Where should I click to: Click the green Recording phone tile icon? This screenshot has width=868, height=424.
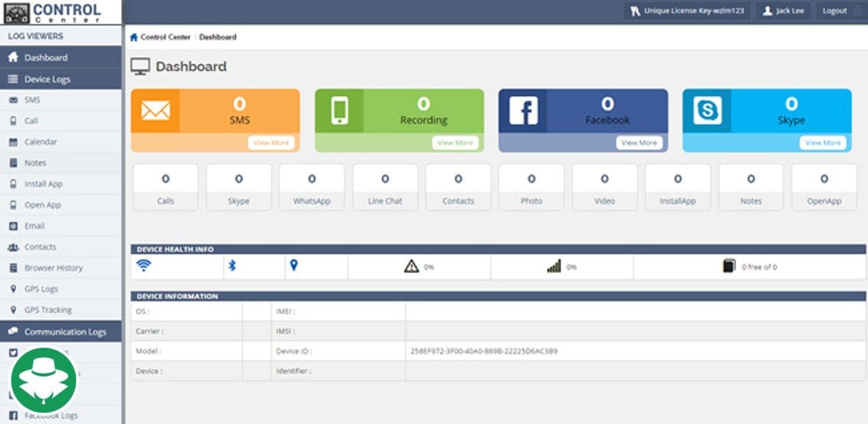point(339,110)
